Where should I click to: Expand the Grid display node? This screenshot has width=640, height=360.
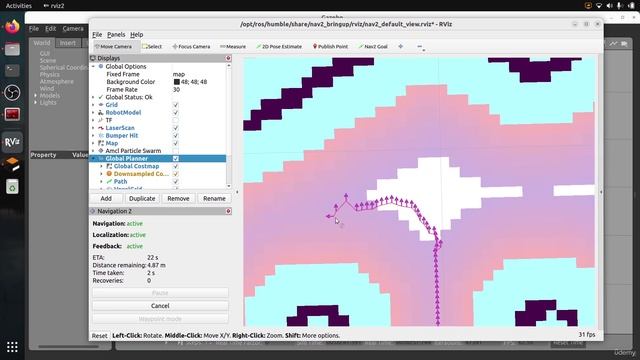pyautogui.click(x=93, y=105)
